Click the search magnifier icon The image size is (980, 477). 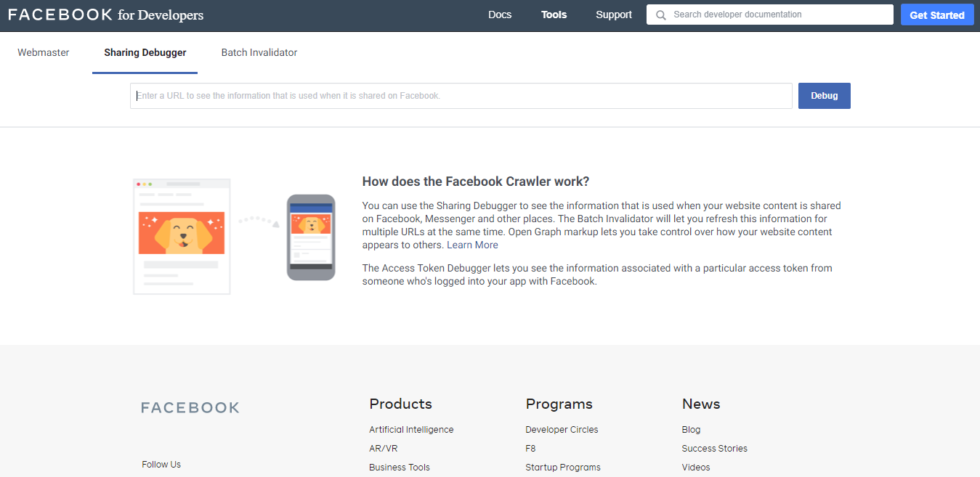click(660, 14)
